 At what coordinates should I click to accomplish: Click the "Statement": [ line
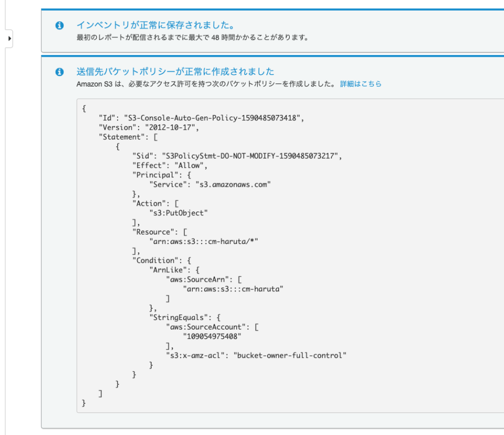(x=128, y=137)
